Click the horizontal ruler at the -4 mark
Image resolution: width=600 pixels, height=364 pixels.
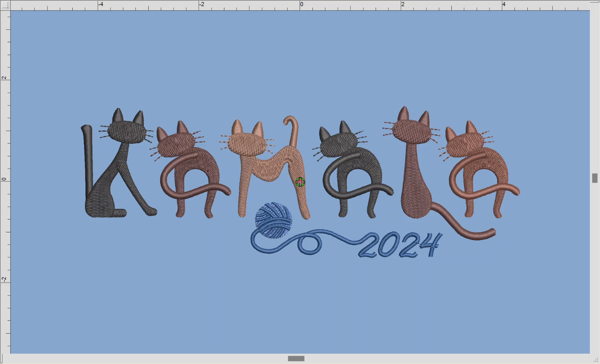(x=100, y=5)
